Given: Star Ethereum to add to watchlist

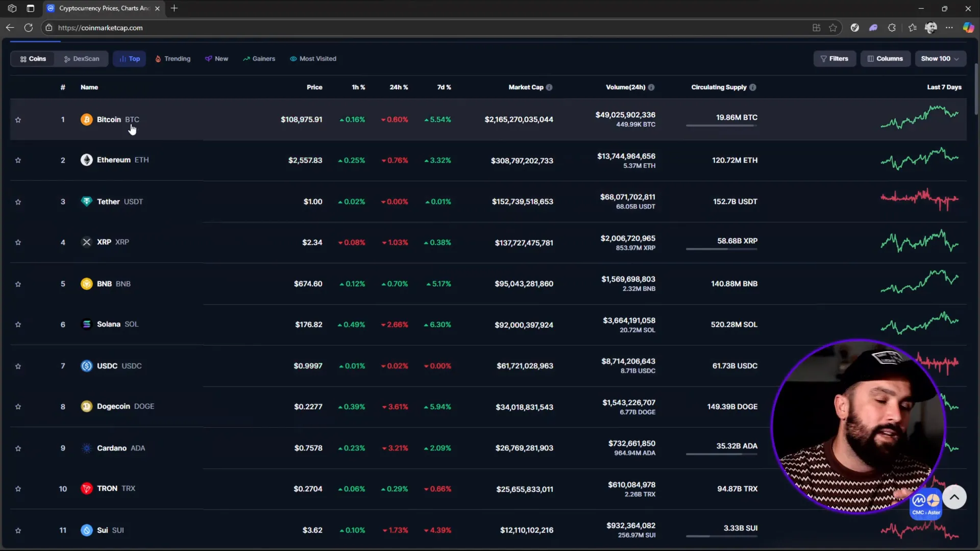Looking at the screenshot, I should [x=18, y=160].
